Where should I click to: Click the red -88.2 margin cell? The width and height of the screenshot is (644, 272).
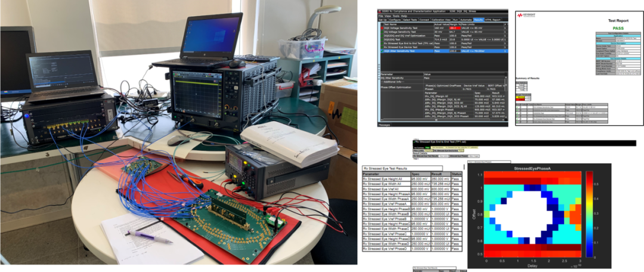pos(455,28)
